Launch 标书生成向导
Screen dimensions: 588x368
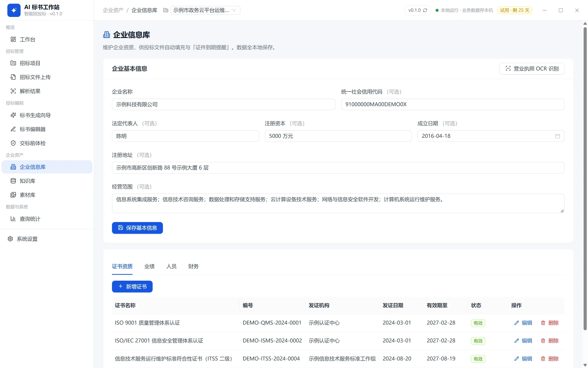tap(47, 115)
